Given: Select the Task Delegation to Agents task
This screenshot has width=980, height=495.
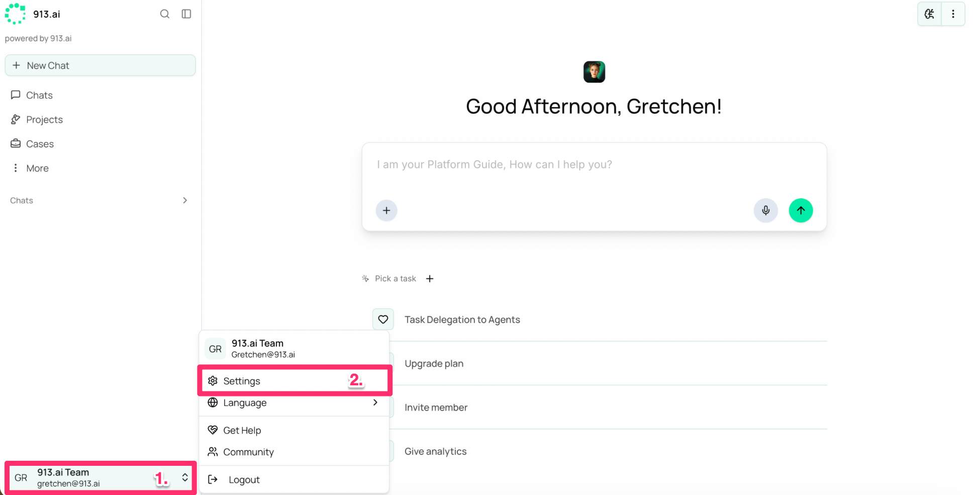Looking at the screenshot, I should pyautogui.click(x=462, y=319).
